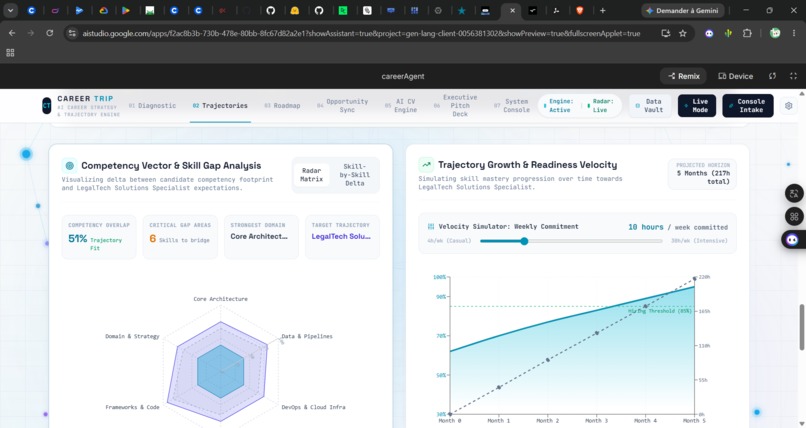Viewport: 806px width, 428px height.
Task: Toggle fullscreen applet icon in careerAgent bar
Action: [x=793, y=76]
